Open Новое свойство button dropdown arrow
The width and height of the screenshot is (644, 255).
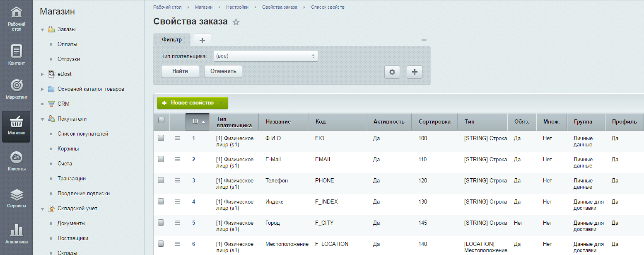tap(222, 103)
